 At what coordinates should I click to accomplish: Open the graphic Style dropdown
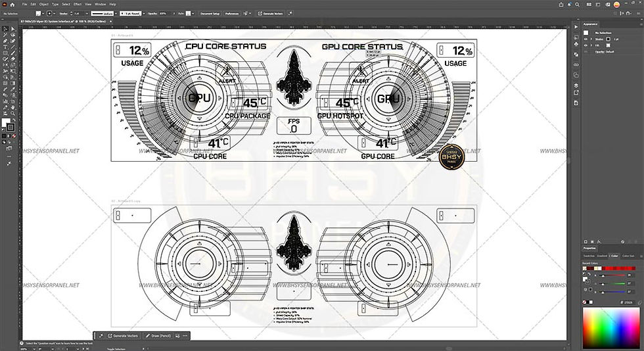[x=193, y=14]
